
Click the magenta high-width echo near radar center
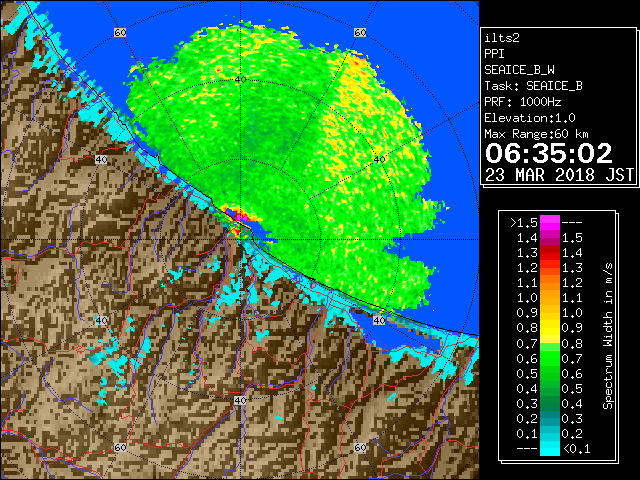tap(240, 215)
